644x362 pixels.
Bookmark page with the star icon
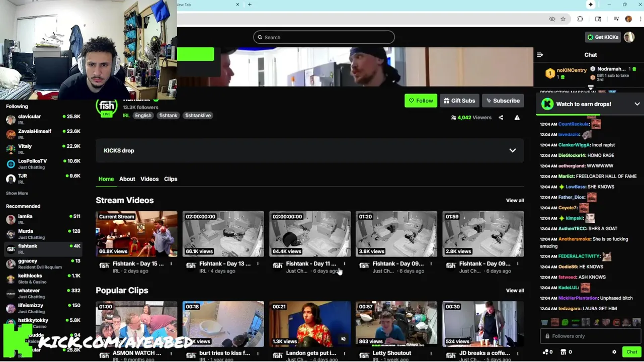point(563,19)
